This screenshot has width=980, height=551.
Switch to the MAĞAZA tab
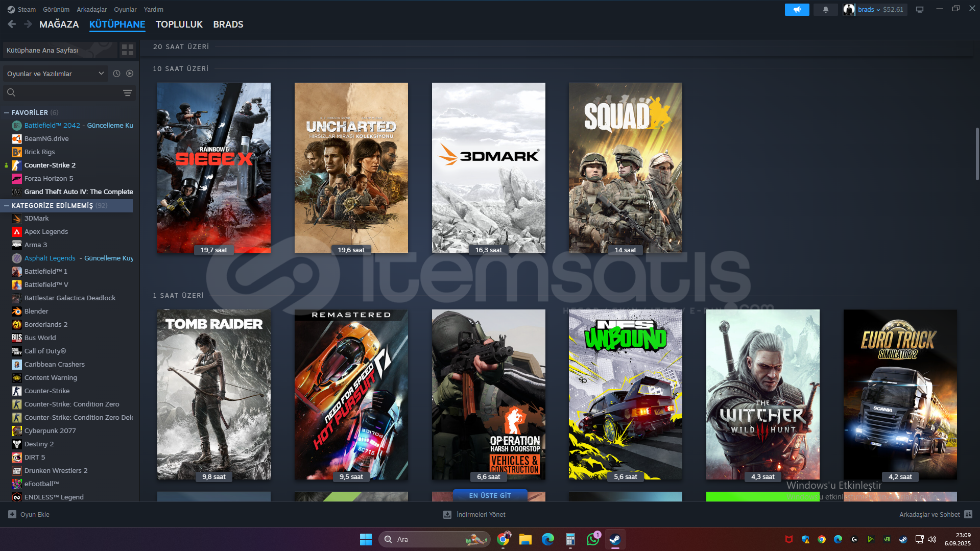(x=59, y=24)
